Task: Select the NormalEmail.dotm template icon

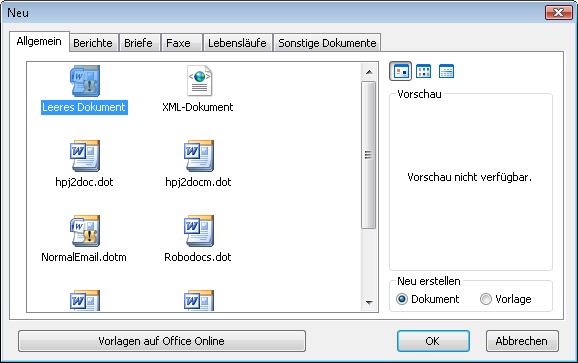Action: (85, 231)
